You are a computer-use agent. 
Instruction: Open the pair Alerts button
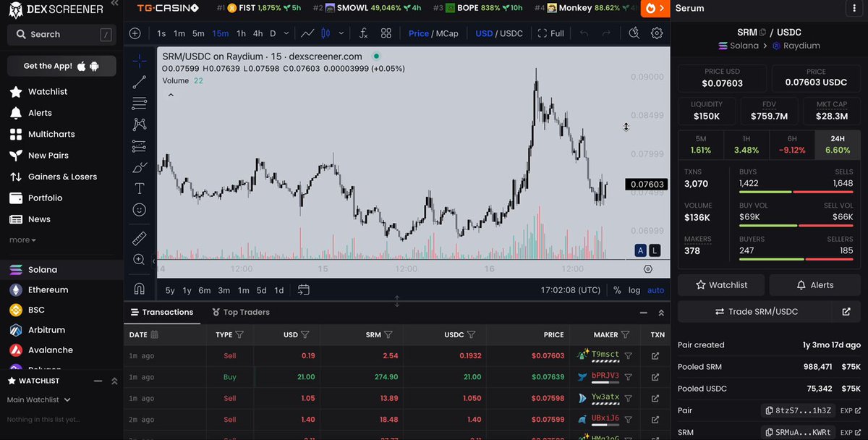click(x=814, y=285)
